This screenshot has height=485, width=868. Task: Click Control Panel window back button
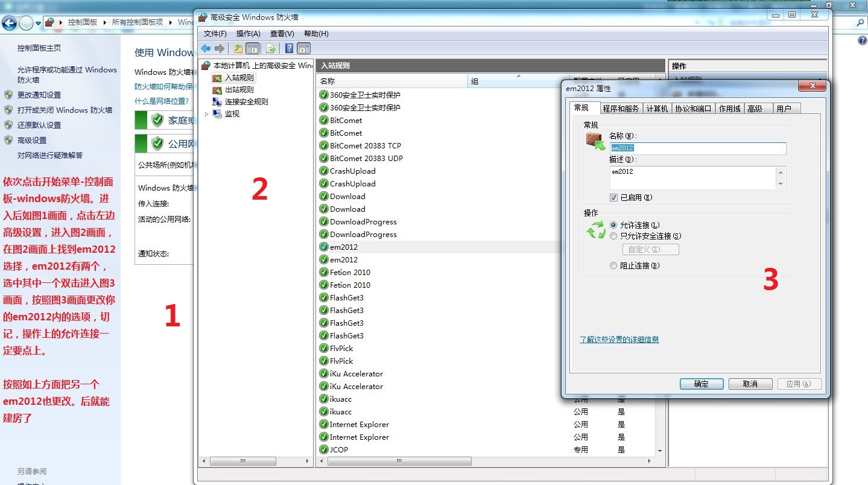click(x=9, y=24)
